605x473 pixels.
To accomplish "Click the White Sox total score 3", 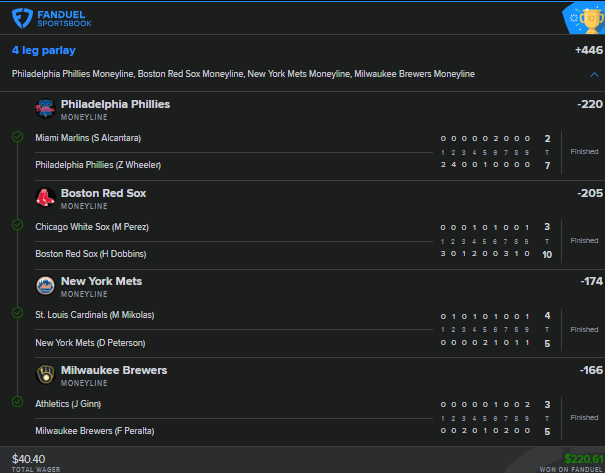I will pyautogui.click(x=547, y=227).
